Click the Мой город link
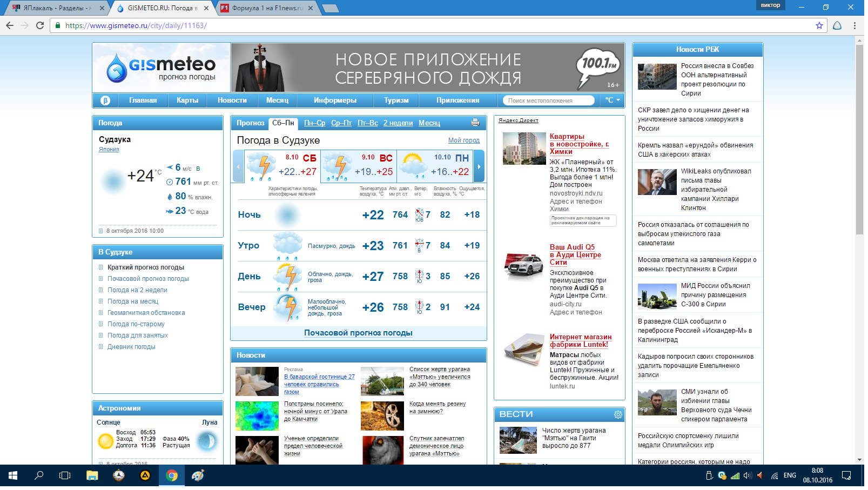The height and width of the screenshot is (490, 868). tap(464, 140)
